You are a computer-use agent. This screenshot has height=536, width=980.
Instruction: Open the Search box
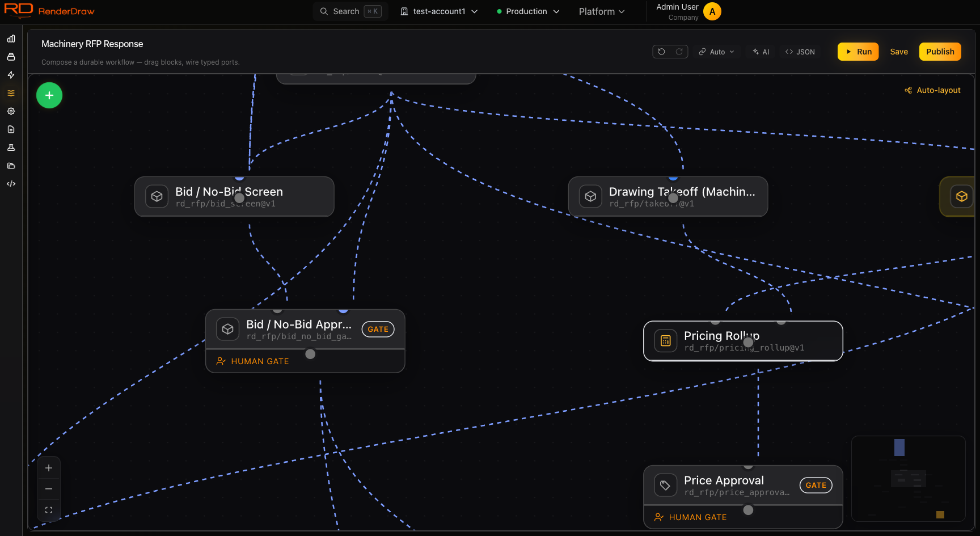350,11
